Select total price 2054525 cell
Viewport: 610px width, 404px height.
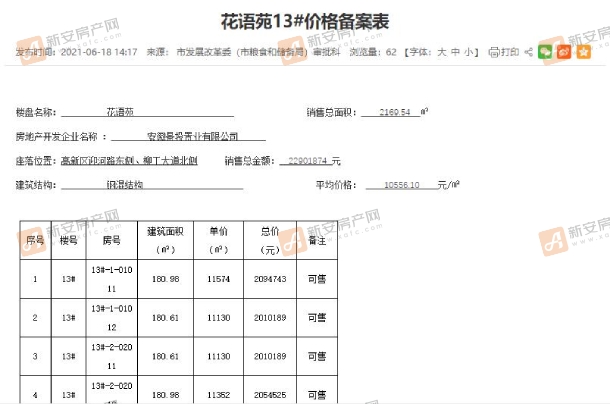(x=270, y=390)
